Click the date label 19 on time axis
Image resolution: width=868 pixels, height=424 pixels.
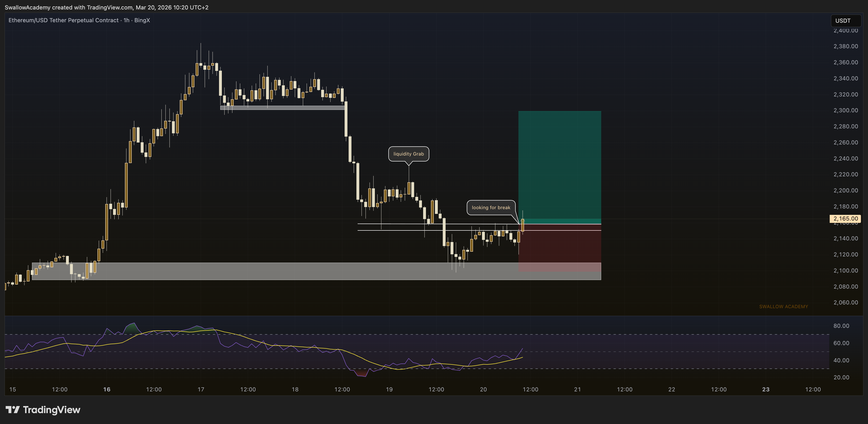[x=389, y=389]
